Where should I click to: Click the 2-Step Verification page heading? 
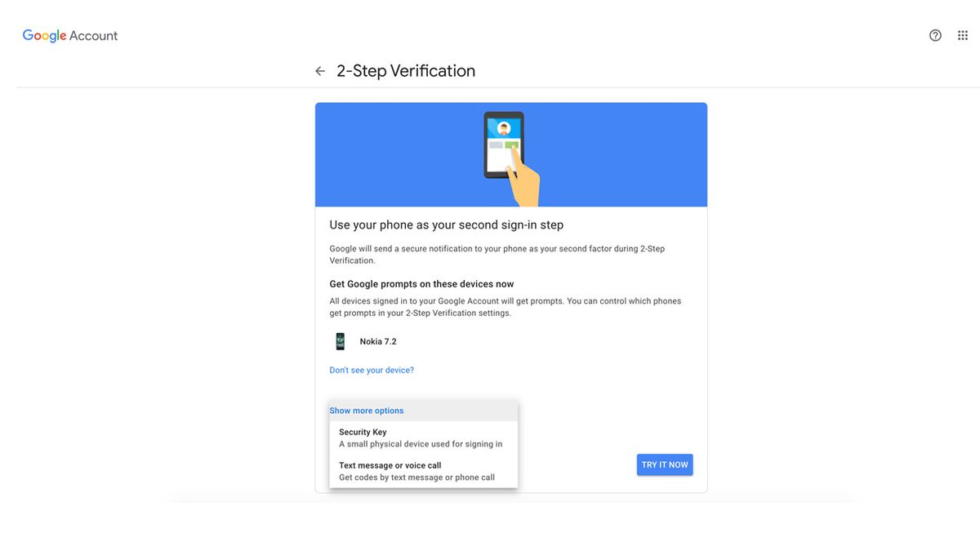[x=406, y=70]
